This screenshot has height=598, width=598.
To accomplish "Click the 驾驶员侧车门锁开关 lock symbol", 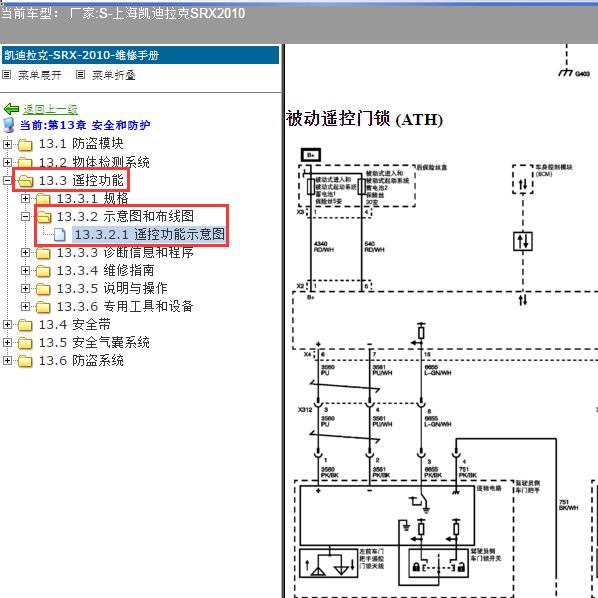I will coord(439,564).
